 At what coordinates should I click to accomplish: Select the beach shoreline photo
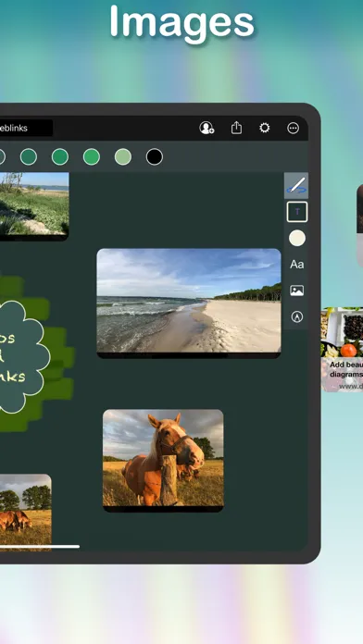(x=189, y=303)
